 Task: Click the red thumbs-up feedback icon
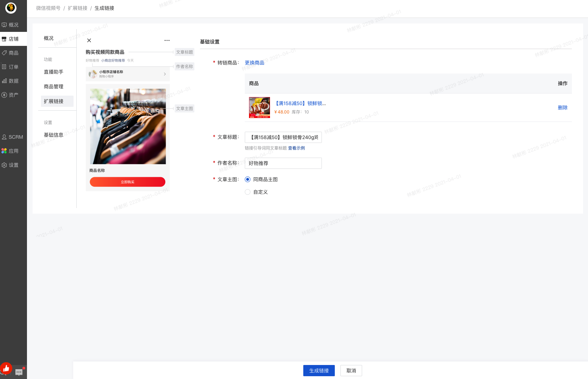click(x=6, y=368)
